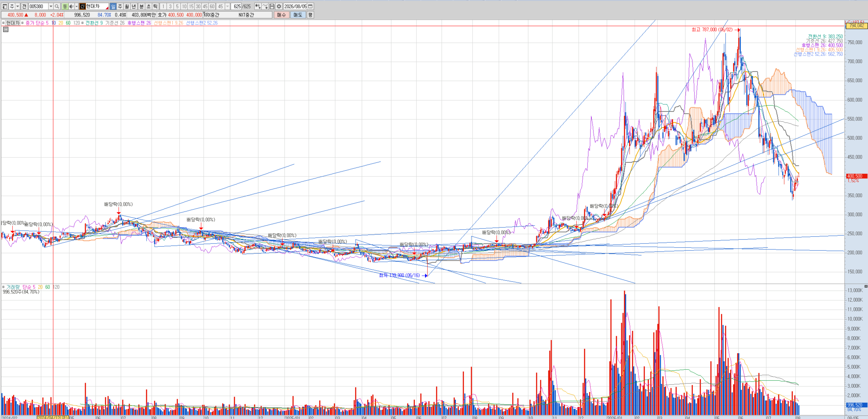Image resolution: width=868 pixels, height=419 pixels.
Task: Switch to 초 second period
Action: [x=149, y=6]
